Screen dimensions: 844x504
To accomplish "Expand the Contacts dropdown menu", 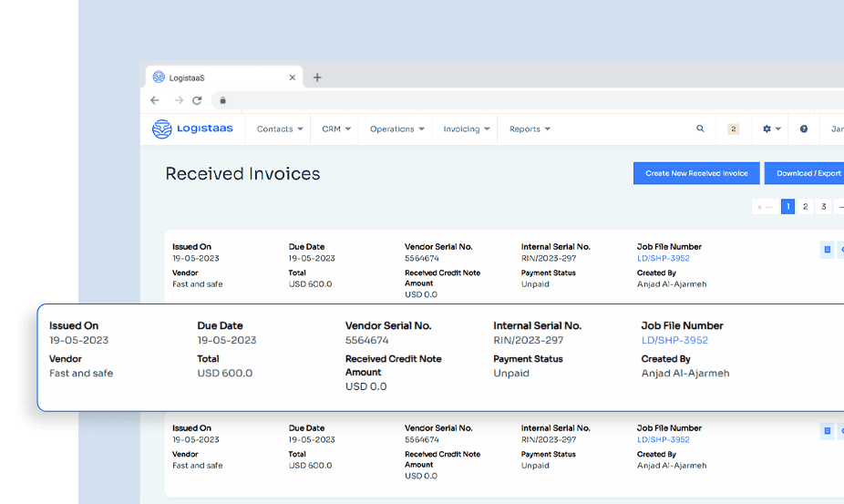I will (280, 129).
